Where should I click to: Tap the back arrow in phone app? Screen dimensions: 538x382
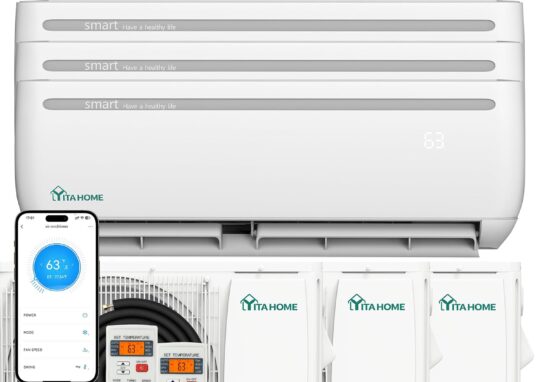coord(22,227)
